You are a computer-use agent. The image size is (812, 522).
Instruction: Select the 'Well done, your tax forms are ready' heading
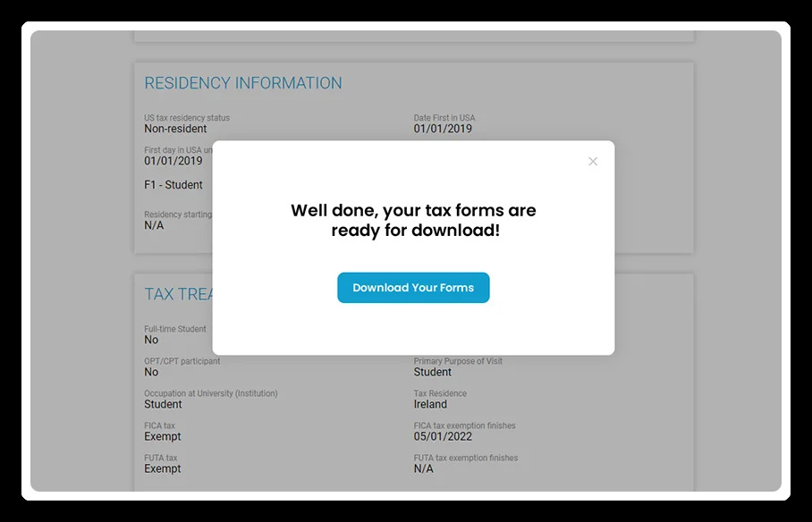[413, 220]
